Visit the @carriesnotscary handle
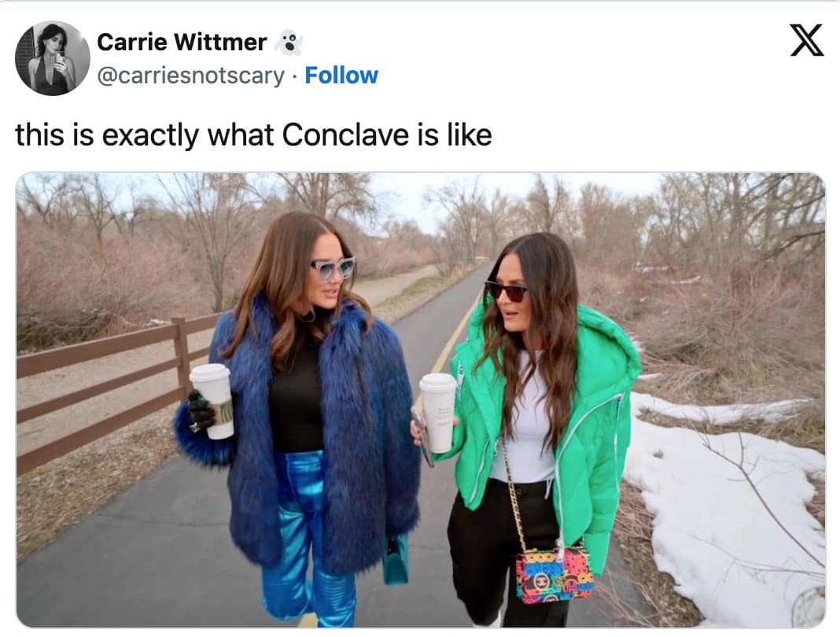The height and width of the screenshot is (637, 840). coord(190,75)
